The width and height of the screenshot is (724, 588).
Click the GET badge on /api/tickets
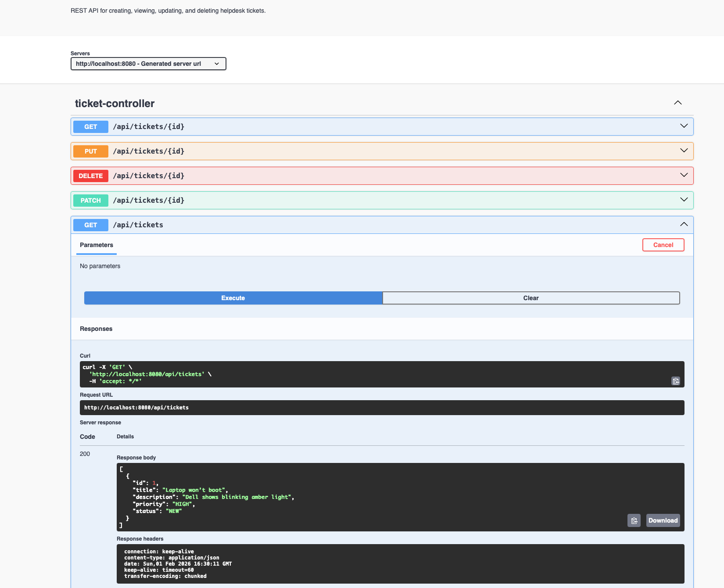tap(90, 225)
